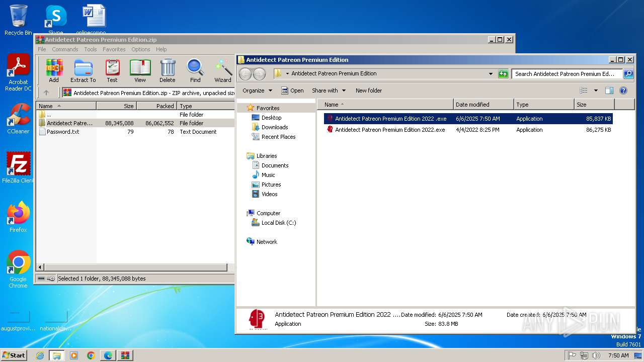Open Google Chrome desktop shortcut
Screen dimensions: 644x362
[18, 269]
